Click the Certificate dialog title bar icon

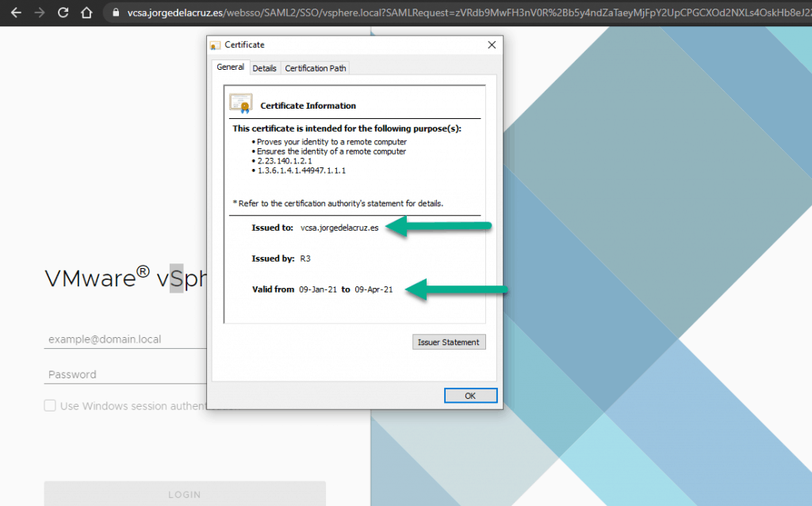point(216,45)
